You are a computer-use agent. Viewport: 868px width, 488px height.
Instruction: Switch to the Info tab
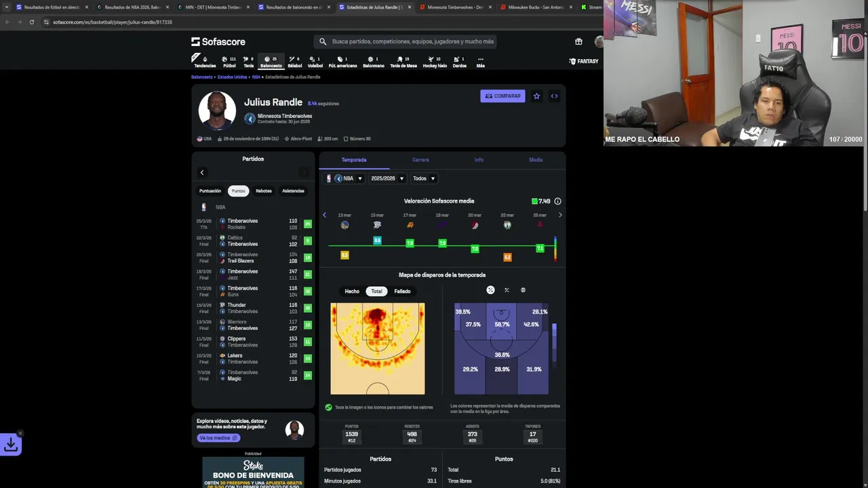[x=479, y=160]
